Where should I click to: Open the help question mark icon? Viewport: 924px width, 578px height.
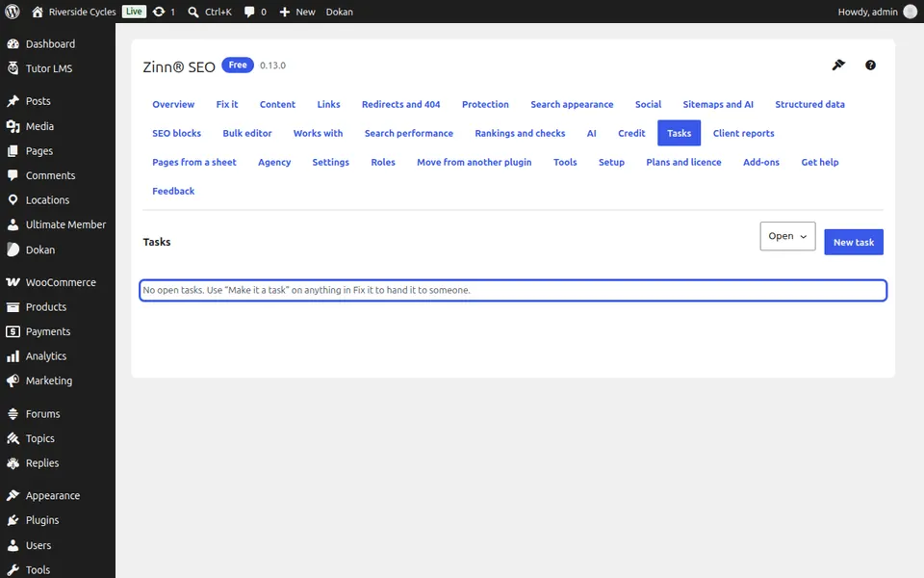870,65
